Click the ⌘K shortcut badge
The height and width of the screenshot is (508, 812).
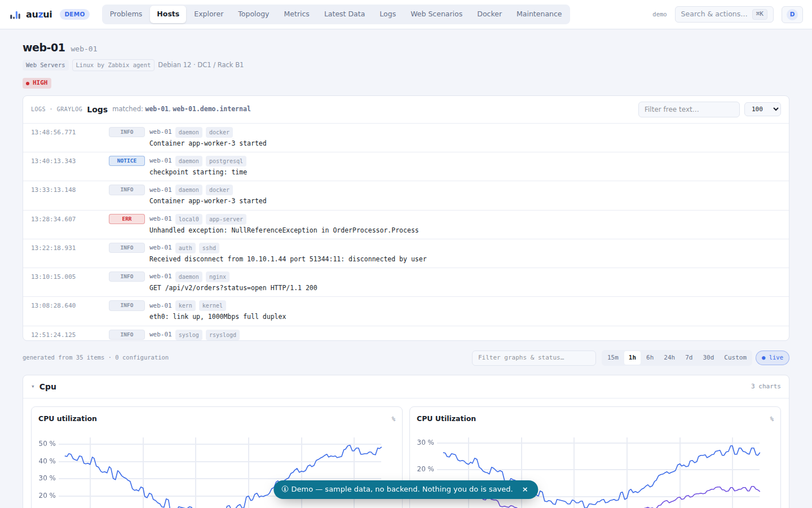point(760,14)
